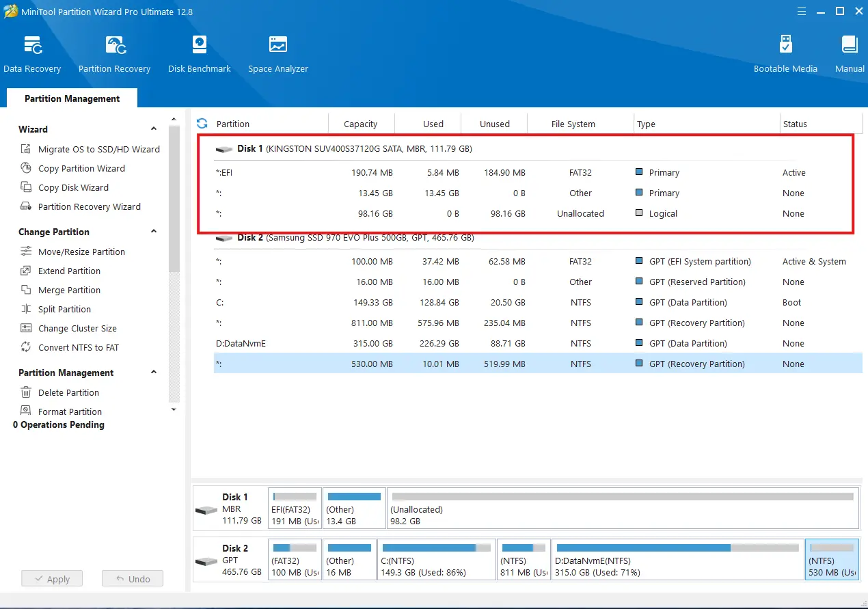
Task: Collapse the Wizard section
Action: [x=154, y=129]
